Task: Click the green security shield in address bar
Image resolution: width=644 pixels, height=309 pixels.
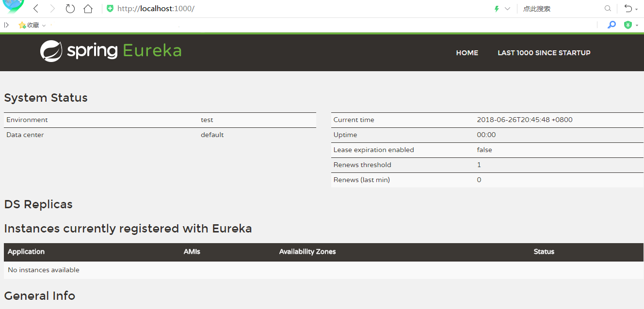Action: coord(110,9)
